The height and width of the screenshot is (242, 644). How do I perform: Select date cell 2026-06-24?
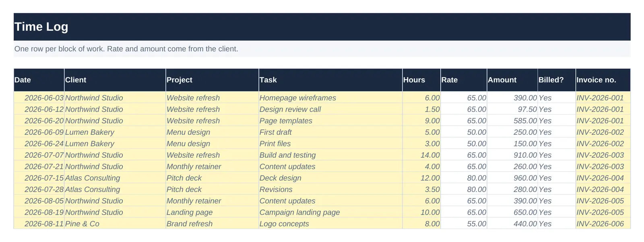click(39, 144)
